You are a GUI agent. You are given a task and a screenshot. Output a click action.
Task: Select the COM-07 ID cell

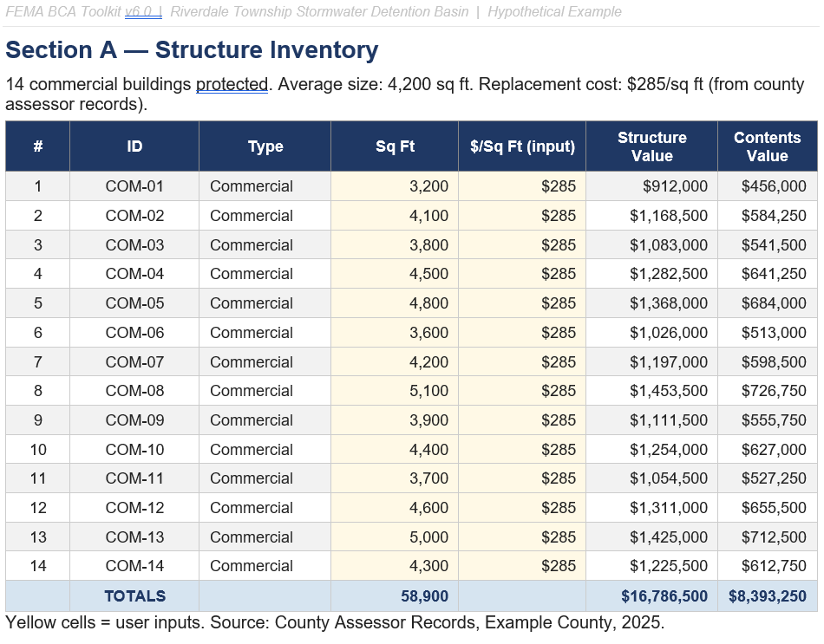pyautogui.click(x=134, y=362)
